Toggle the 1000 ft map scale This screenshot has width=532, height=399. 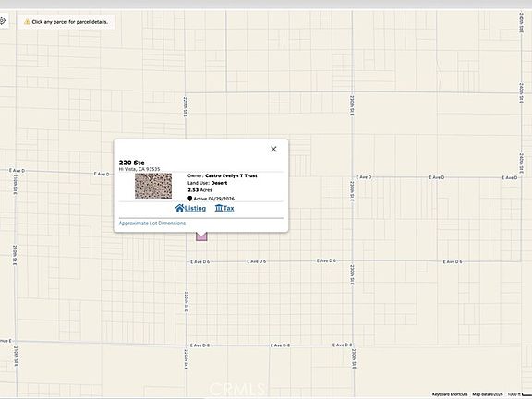(519, 394)
